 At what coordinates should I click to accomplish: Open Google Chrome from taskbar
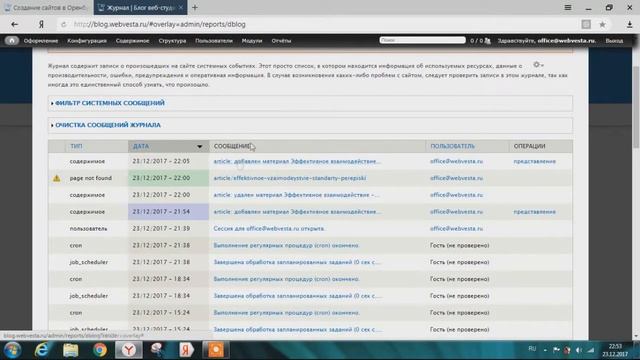coord(99,350)
